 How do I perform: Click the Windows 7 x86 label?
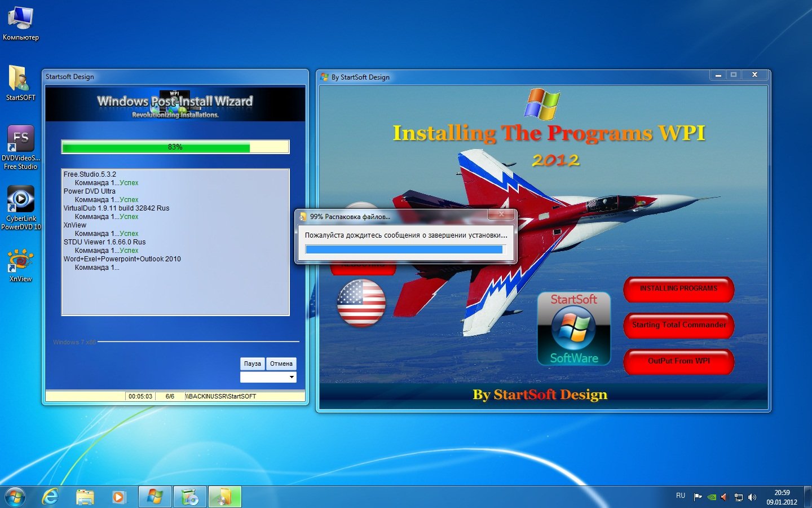[74, 342]
